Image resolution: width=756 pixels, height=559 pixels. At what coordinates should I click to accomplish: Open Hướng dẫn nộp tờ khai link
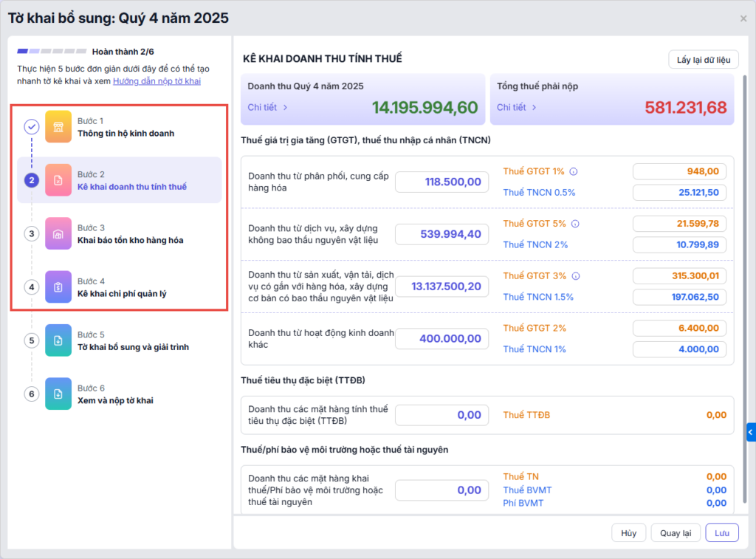157,81
